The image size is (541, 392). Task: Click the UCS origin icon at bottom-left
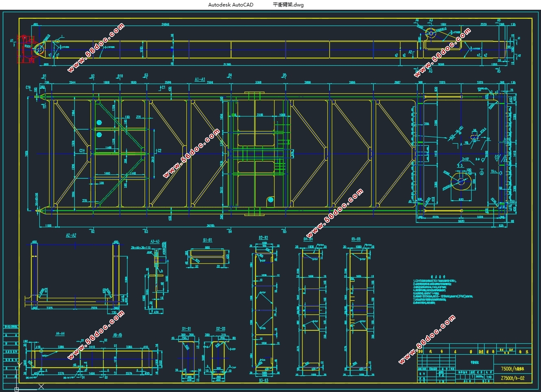tap(16, 389)
